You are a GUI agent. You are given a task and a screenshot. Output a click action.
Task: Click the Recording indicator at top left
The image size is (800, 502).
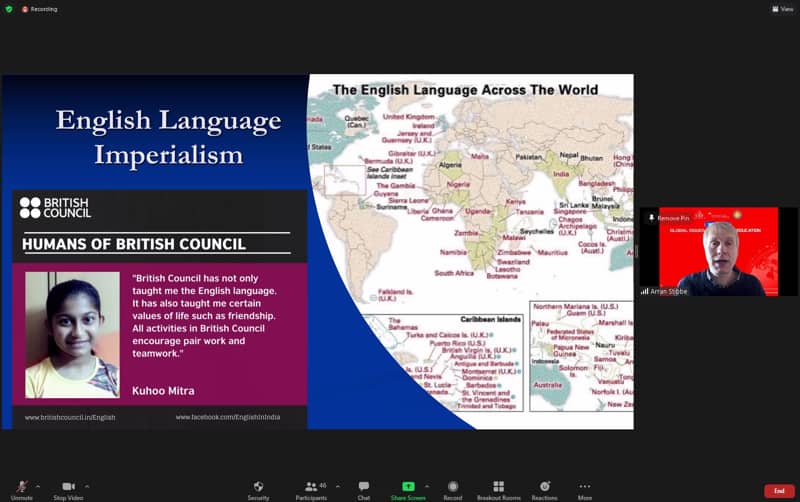coord(41,9)
